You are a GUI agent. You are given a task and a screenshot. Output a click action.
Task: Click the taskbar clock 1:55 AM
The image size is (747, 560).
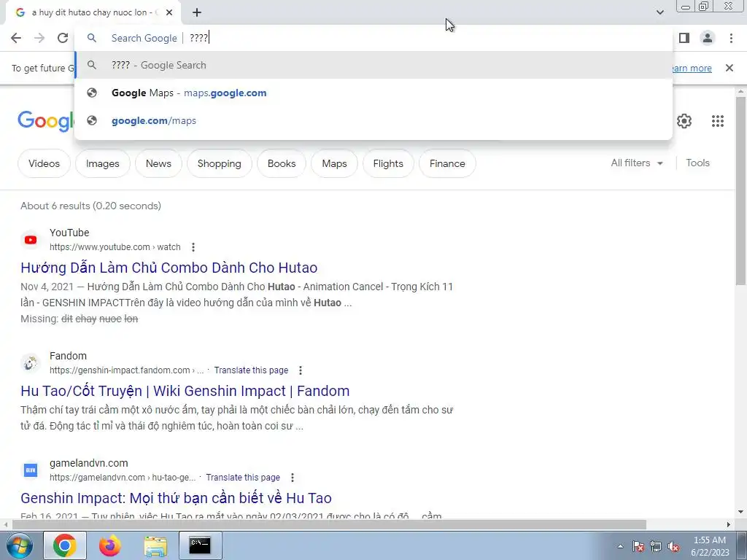coord(710,546)
